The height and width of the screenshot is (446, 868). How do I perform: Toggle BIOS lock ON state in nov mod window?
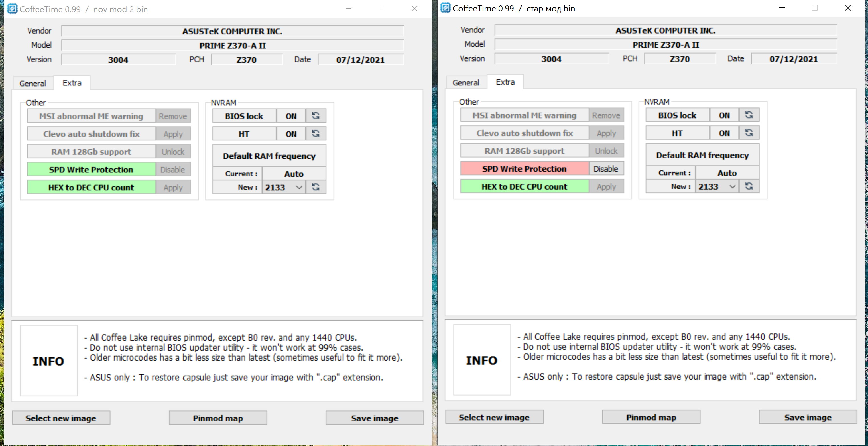pos(291,116)
